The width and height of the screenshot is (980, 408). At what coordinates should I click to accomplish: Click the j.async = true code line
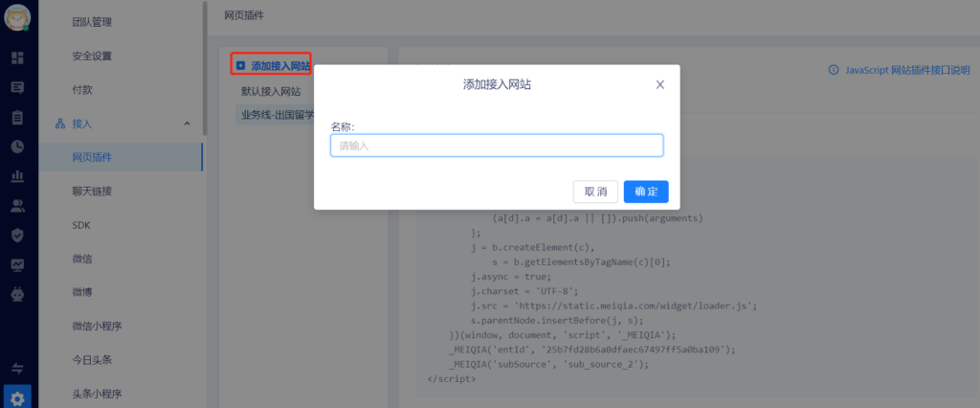tap(511, 277)
